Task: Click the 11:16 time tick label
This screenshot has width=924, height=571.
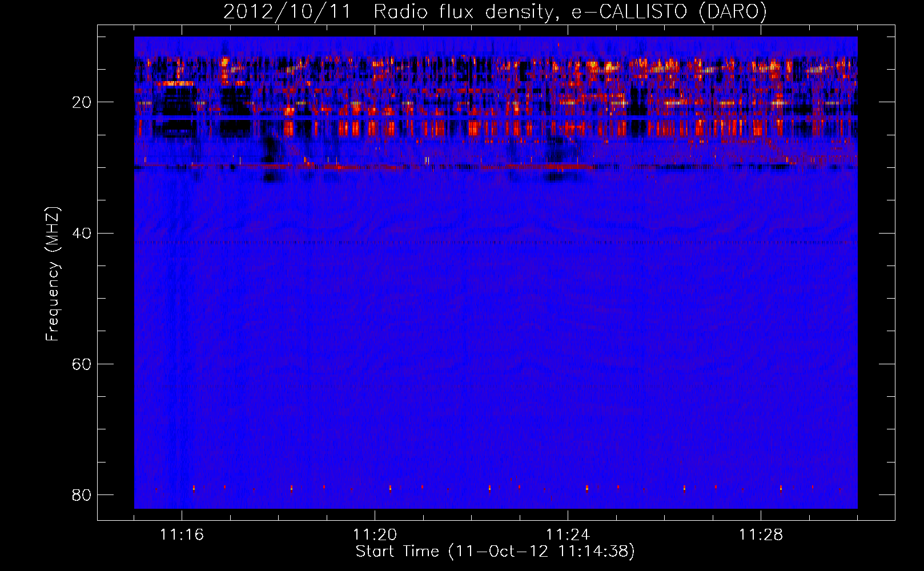Action: (x=182, y=535)
